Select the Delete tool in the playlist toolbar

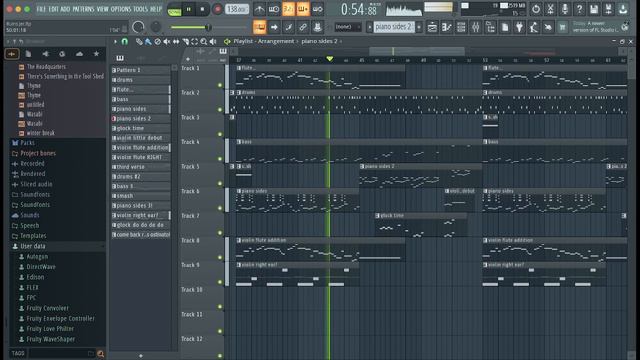158,42
